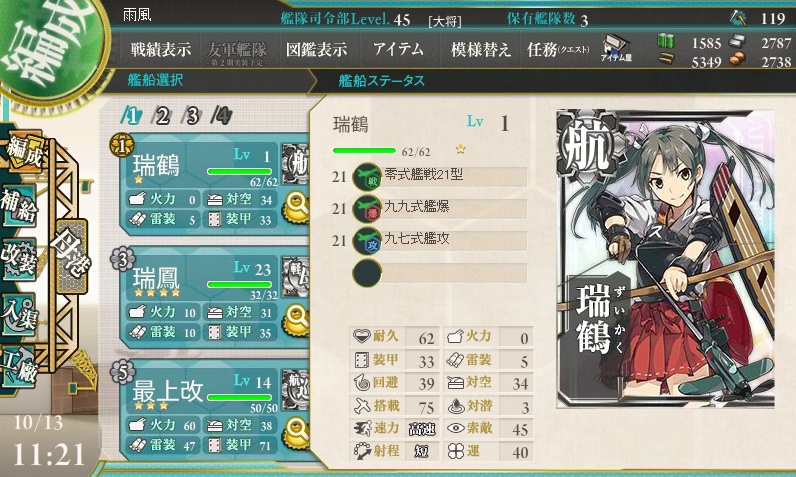Click the magnifier icon on 瑞鶴's card

tap(297, 207)
